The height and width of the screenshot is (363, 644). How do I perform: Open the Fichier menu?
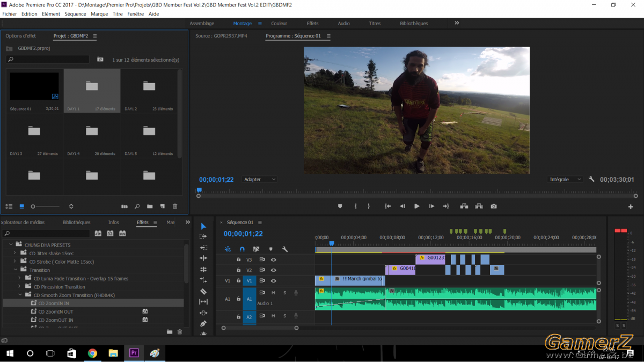pyautogui.click(x=10, y=14)
